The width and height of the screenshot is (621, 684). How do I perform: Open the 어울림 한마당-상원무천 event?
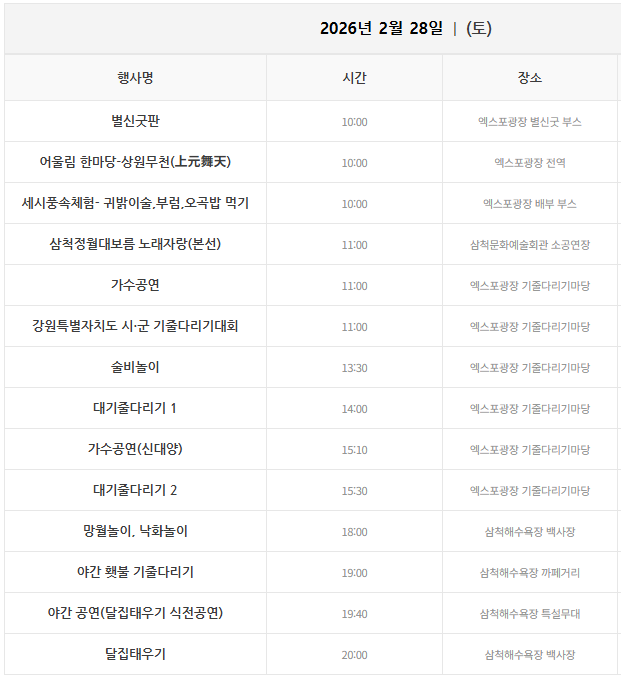pos(135,162)
